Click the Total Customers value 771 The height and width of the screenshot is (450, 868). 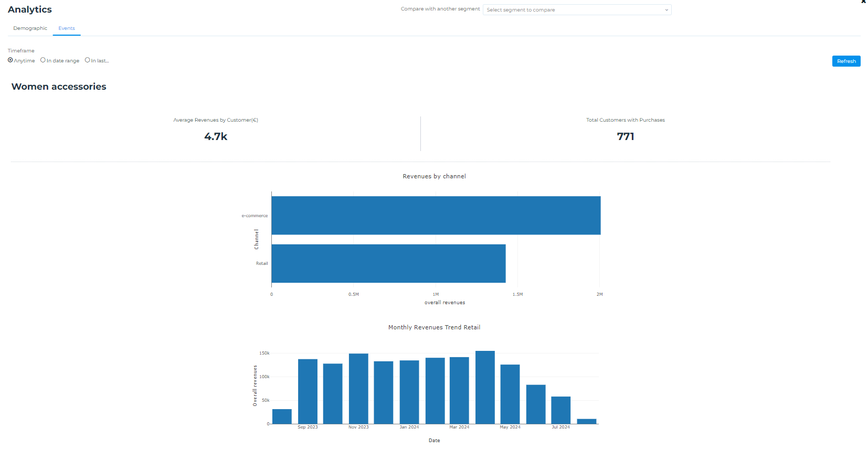click(x=626, y=136)
